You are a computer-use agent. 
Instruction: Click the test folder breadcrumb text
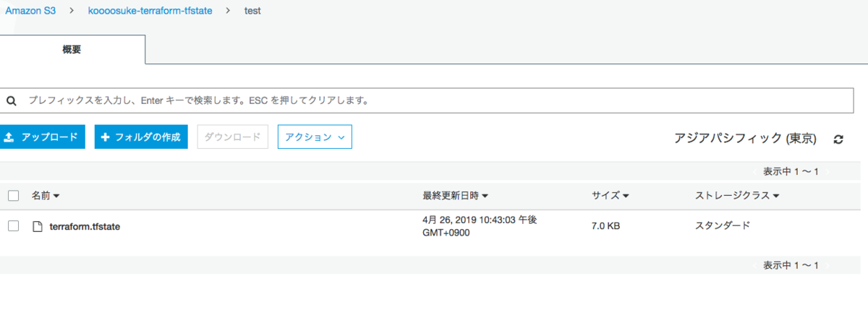click(252, 12)
